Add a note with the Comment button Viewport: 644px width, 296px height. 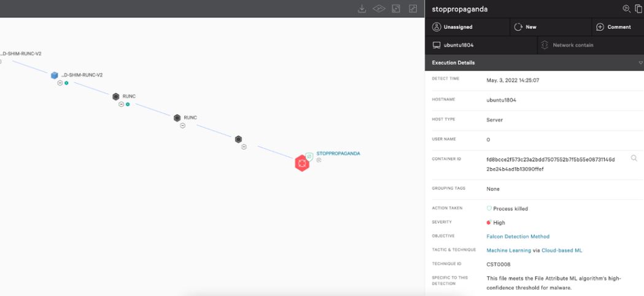(x=618, y=27)
